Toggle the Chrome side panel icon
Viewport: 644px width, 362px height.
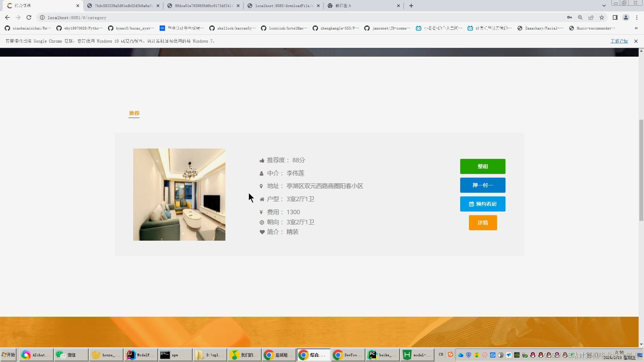tap(615, 17)
